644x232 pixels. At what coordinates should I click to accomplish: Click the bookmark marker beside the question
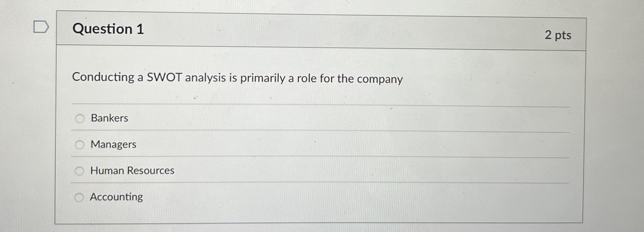[41, 26]
